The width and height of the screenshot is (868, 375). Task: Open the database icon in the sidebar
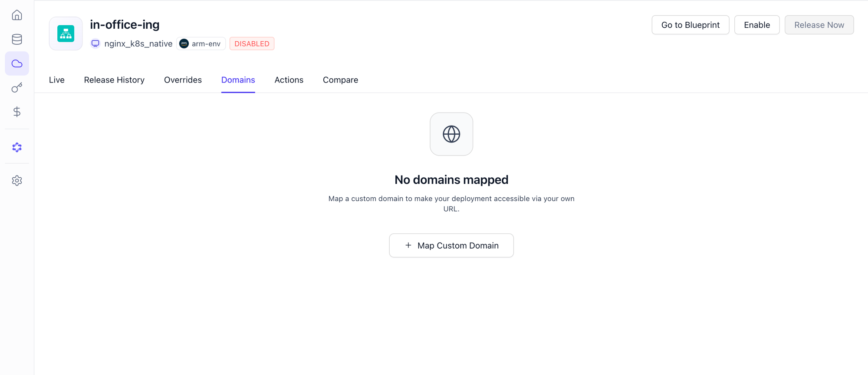[17, 39]
